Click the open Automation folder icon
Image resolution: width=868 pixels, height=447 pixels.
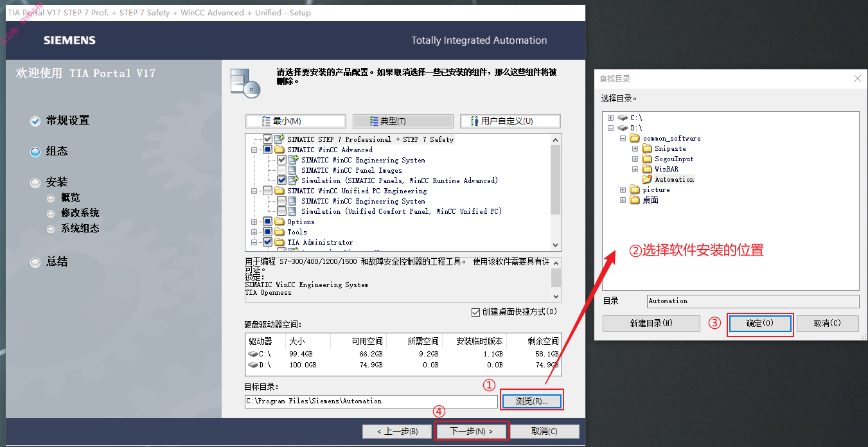click(646, 179)
